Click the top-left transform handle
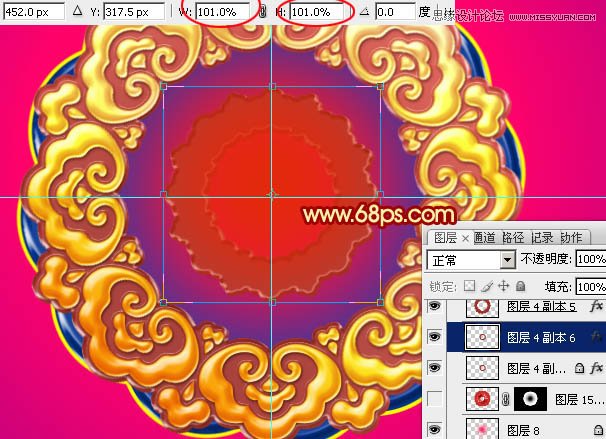The height and width of the screenshot is (439, 606). click(163, 86)
